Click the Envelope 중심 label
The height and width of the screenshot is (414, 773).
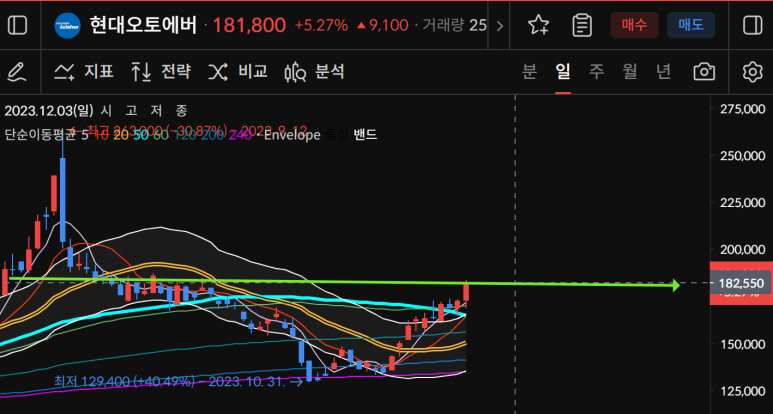point(336,135)
